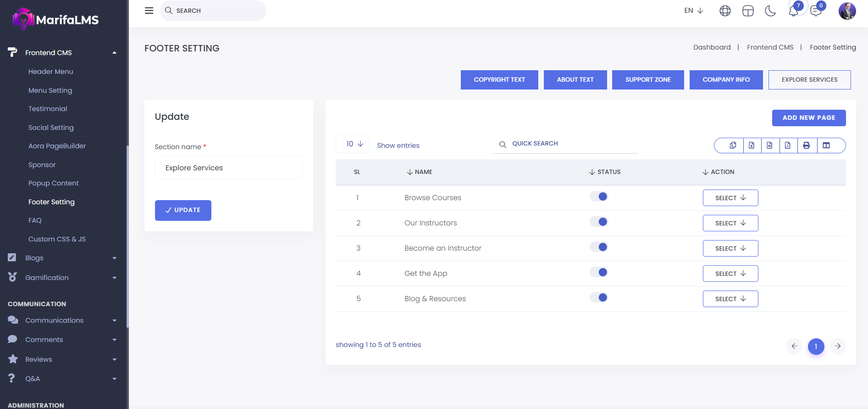Open the globe website icon
Image resolution: width=868 pixels, height=409 pixels.
(x=725, y=11)
